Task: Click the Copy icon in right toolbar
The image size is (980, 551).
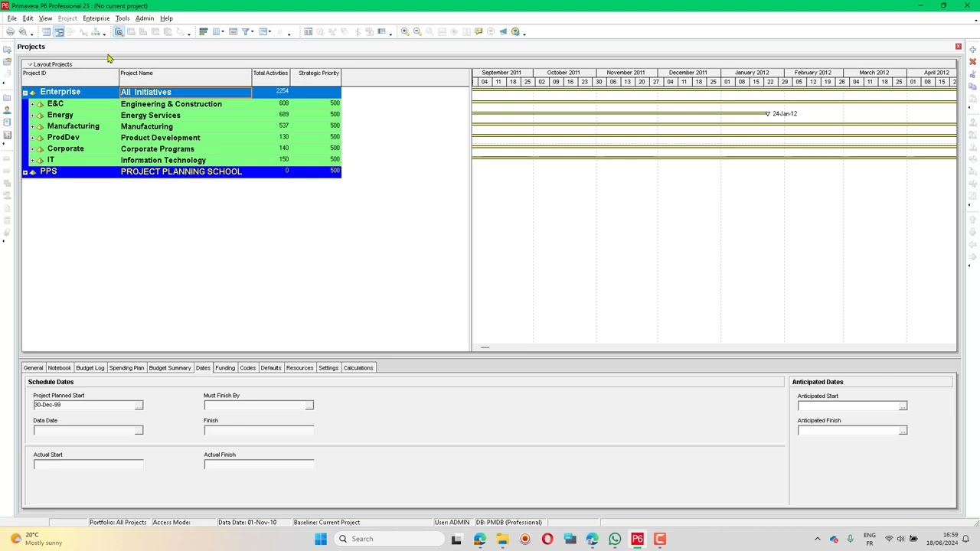Action: [972, 86]
